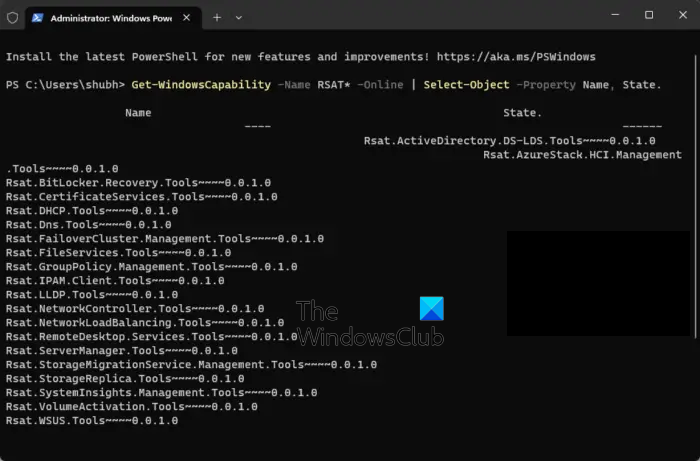Image resolution: width=700 pixels, height=461 pixels.
Task: Click Rsat.LLDP.Tools line
Action: coord(92,295)
